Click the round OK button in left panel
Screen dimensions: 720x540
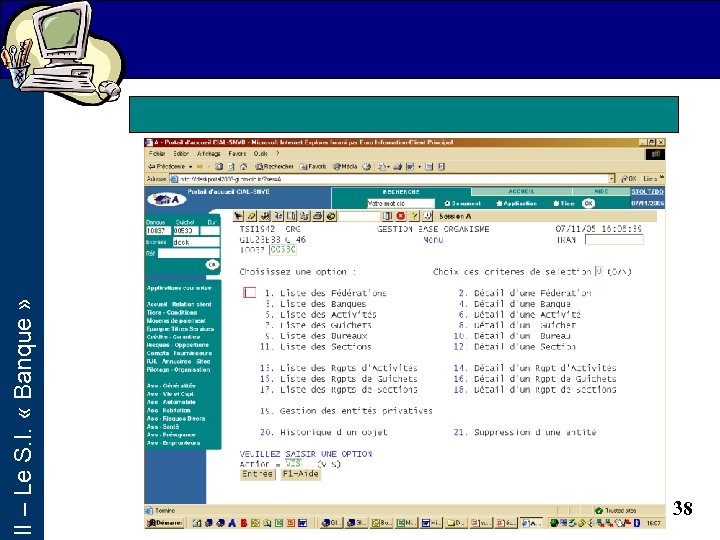(212, 265)
